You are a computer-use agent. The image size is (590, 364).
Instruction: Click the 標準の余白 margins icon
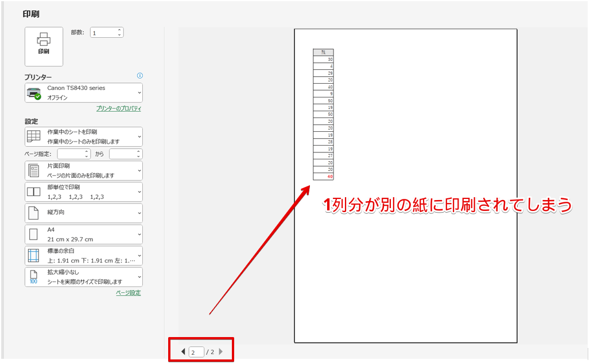pos(35,255)
